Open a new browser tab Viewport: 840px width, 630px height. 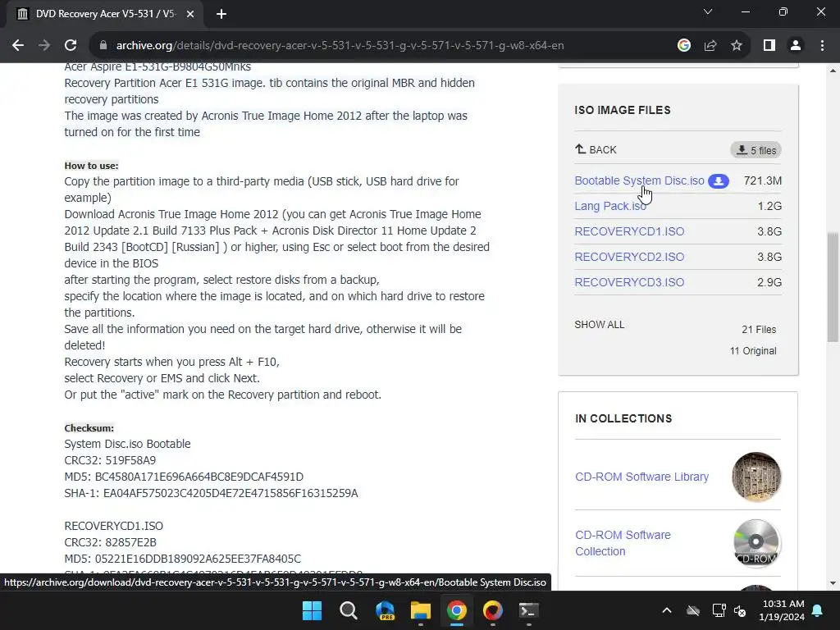(221, 15)
